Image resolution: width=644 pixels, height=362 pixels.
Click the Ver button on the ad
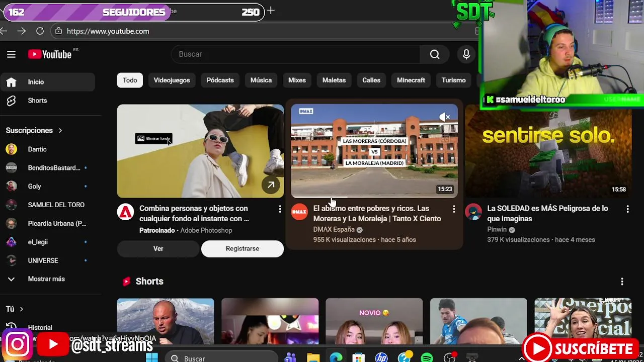coord(158,249)
